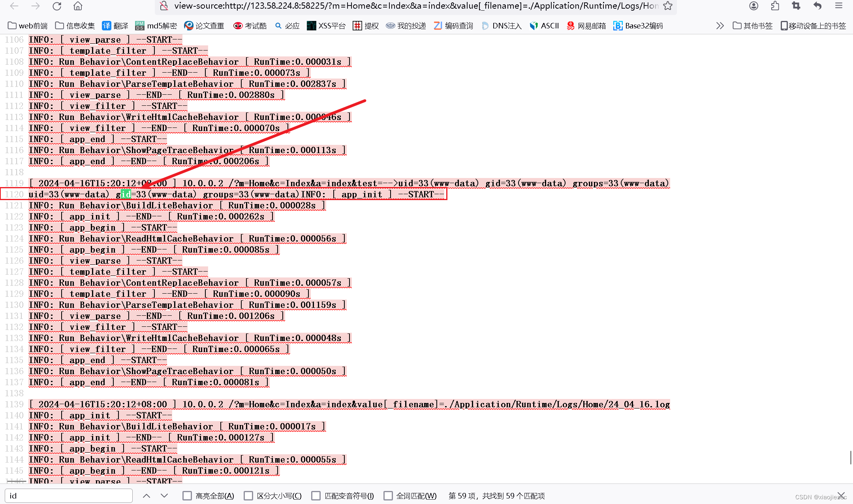This screenshot has width=853, height=504.
Task: Click the screenshot crop icon
Action: (x=796, y=6)
